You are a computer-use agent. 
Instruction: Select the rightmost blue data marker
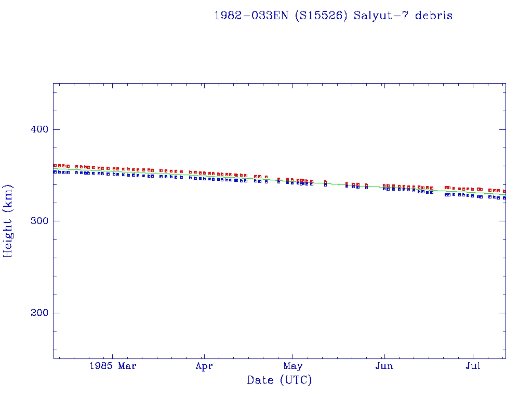(504, 198)
